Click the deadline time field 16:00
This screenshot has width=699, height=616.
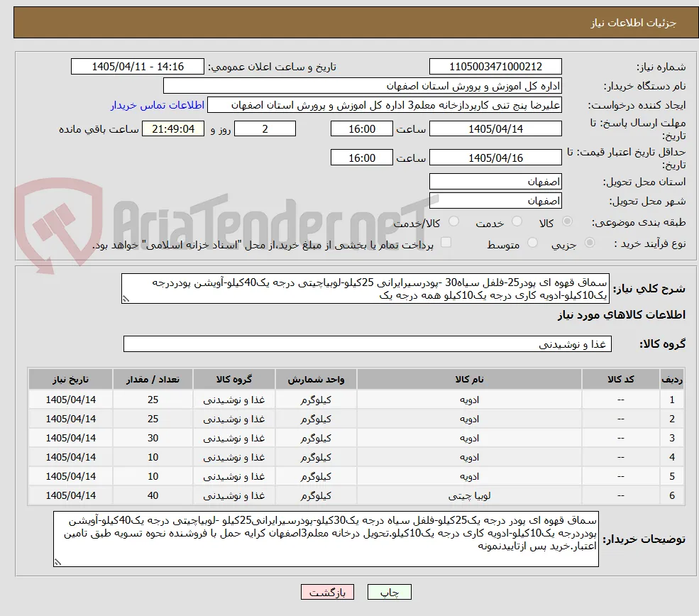coord(361,129)
